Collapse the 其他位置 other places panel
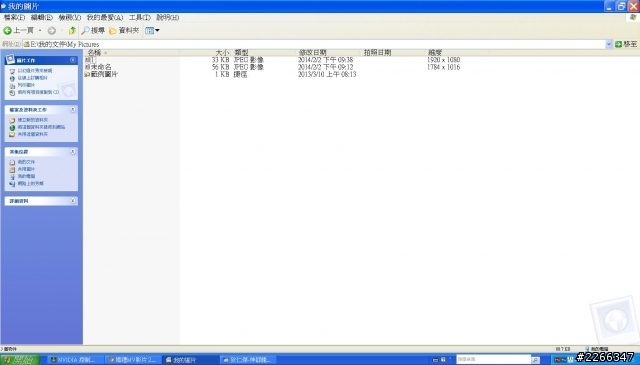Viewport: 640px width, 365px height. coord(73,151)
